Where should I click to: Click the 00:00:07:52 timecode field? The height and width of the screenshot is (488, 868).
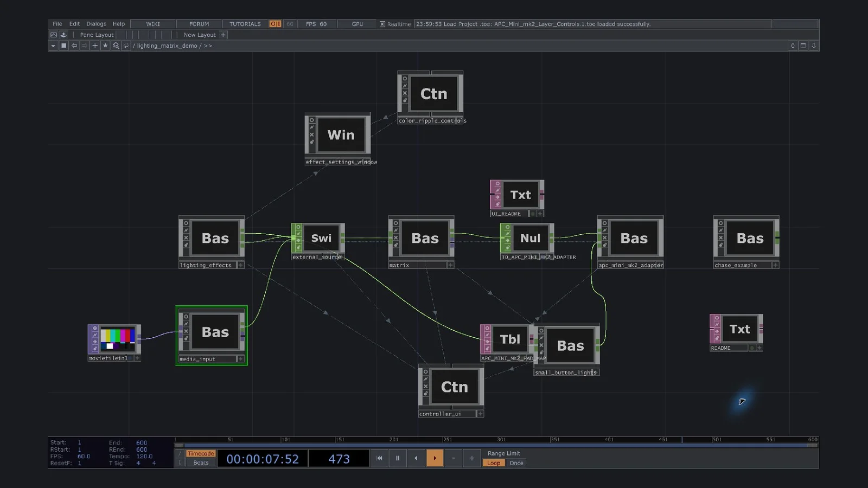pos(263,459)
